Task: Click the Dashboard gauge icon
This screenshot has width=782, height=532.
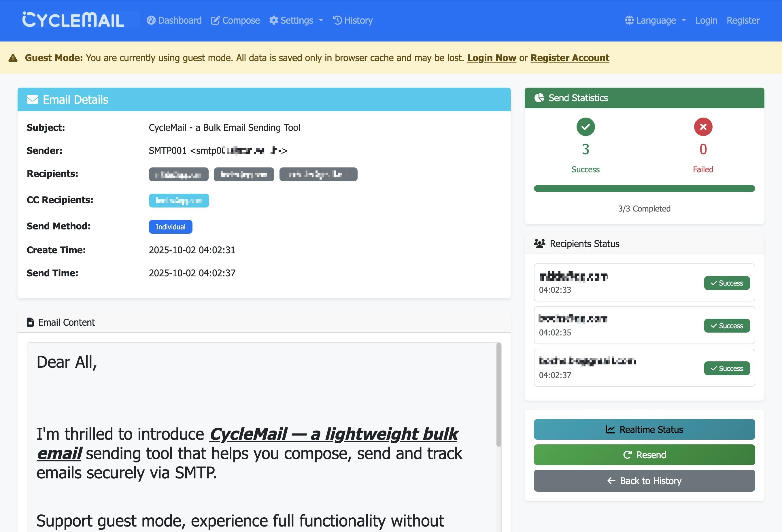Action: pyautogui.click(x=151, y=20)
